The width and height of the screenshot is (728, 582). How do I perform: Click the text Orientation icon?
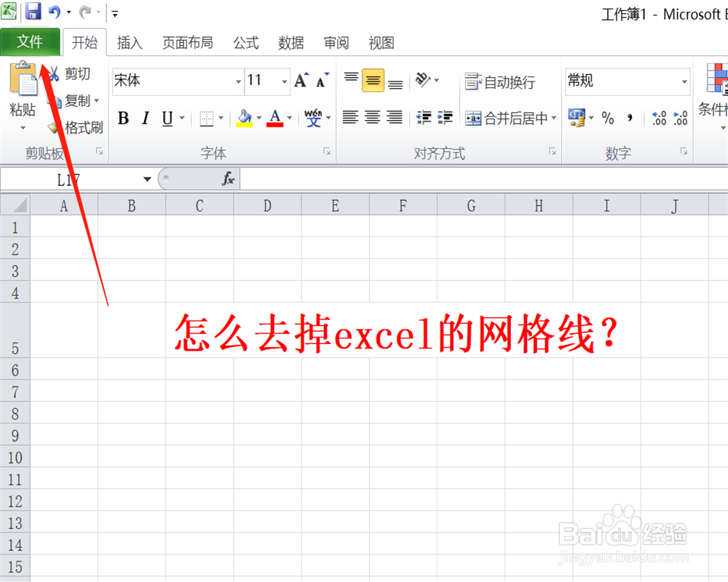click(423, 80)
